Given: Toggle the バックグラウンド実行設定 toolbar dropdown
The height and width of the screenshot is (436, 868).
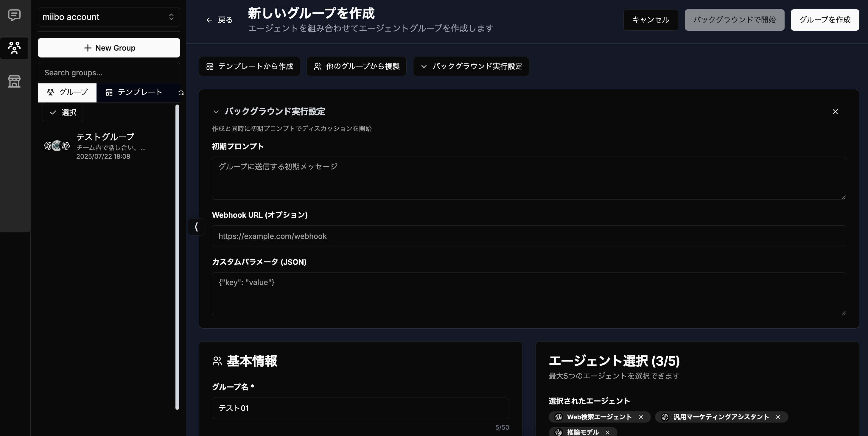Looking at the screenshot, I should click(471, 66).
